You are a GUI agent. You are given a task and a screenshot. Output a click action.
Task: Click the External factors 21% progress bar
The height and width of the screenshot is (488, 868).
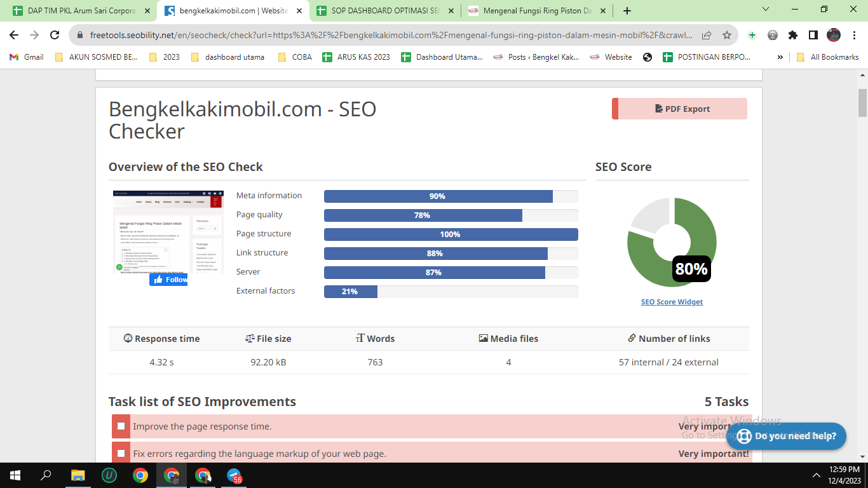(x=451, y=292)
